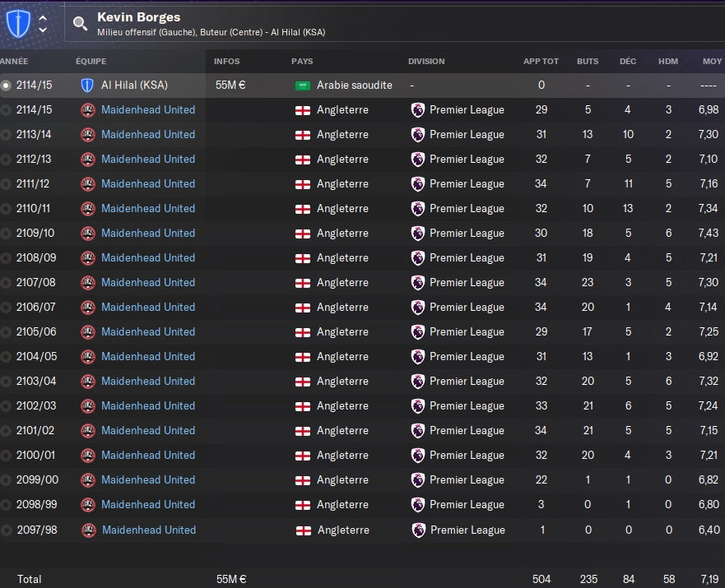
Task: Click the down chevron beside club badge
Action: click(43, 30)
